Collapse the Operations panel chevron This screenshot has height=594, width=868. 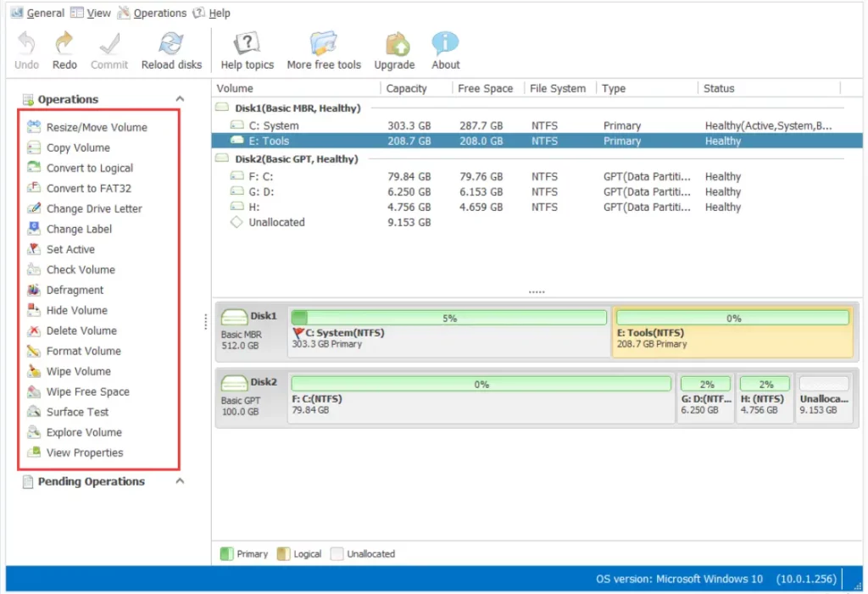180,99
